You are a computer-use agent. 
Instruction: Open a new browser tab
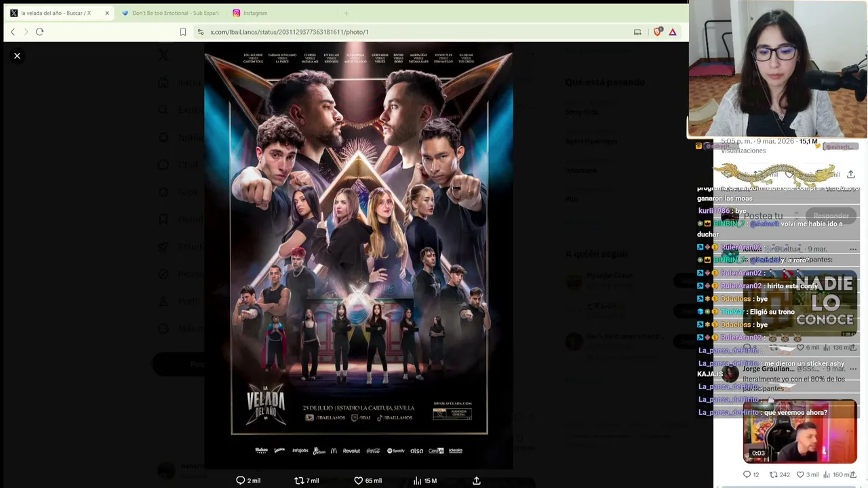pos(346,13)
